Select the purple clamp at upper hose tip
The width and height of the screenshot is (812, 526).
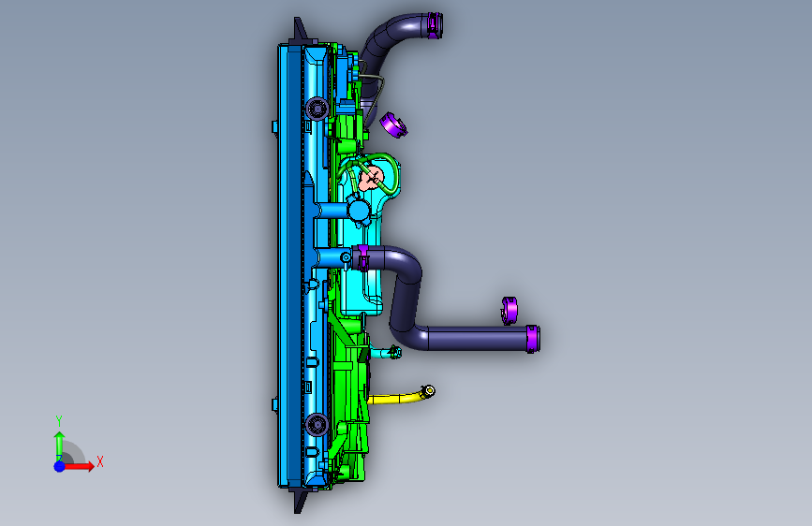tap(435, 25)
